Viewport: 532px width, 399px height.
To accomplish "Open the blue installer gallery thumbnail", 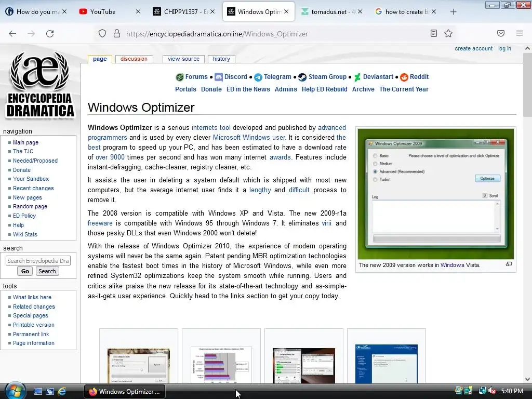I will click(387, 364).
